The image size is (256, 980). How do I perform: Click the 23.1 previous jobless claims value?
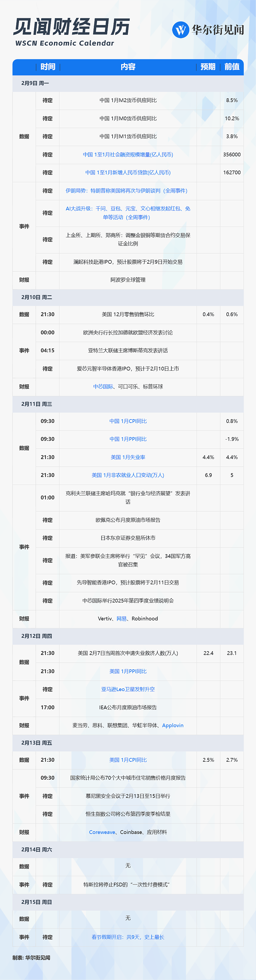[x=232, y=653]
